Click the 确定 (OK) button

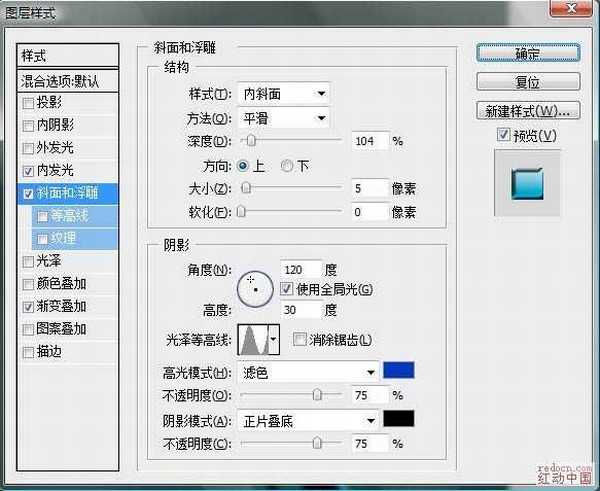[529, 52]
